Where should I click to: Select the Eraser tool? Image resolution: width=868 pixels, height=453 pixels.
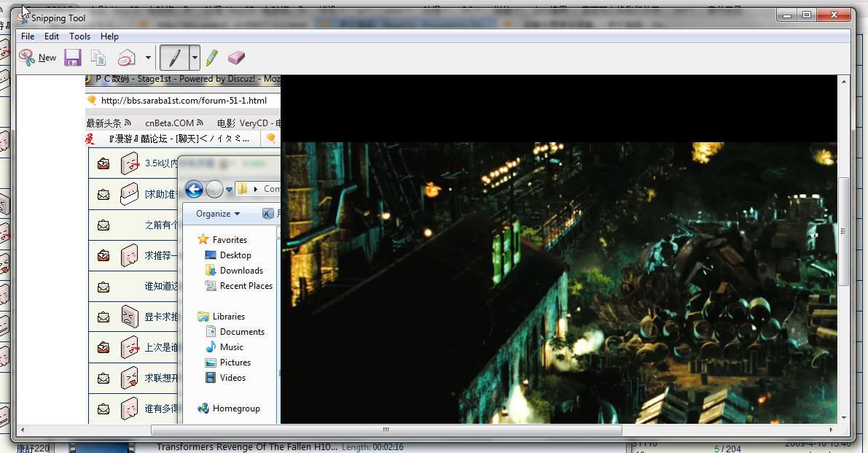pyautogui.click(x=236, y=58)
